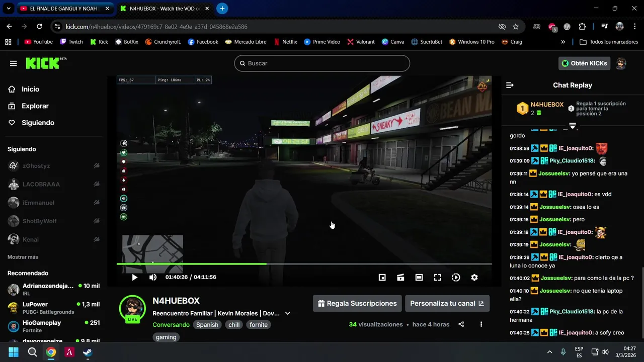Open Steam from the taskbar
644x362 pixels.
(88, 352)
